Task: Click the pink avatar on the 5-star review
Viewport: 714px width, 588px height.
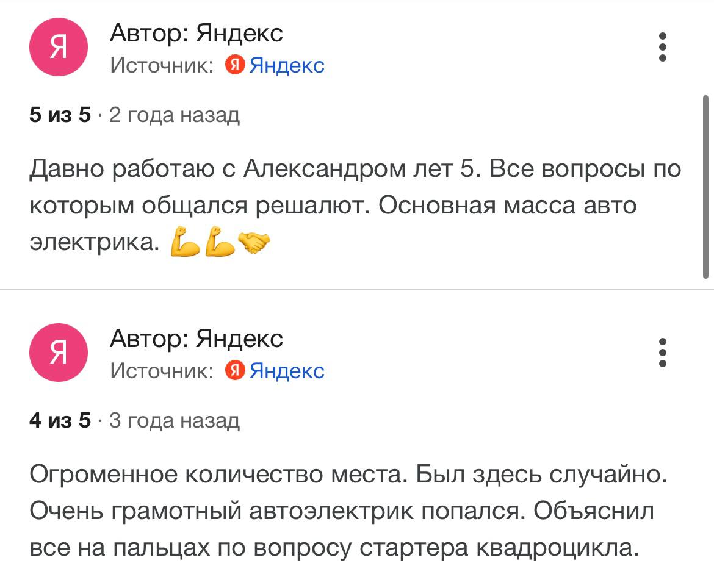Action: (x=59, y=48)
